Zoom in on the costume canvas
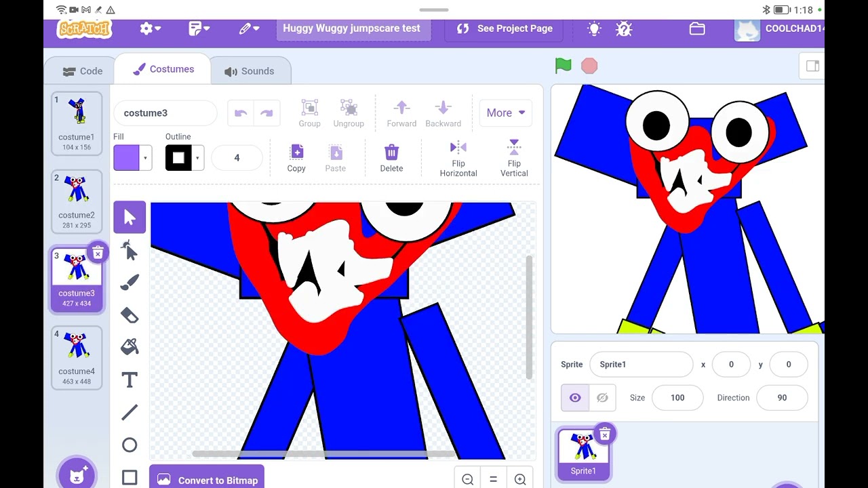 pyautogui.click(x=520, y=479)
